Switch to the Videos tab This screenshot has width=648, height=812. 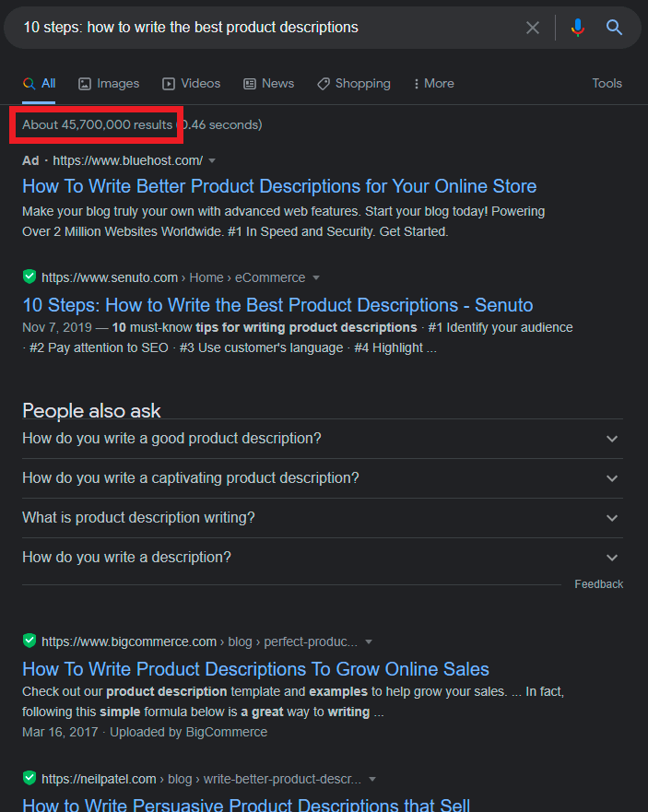pyautogui.click(x=192, y=83)
